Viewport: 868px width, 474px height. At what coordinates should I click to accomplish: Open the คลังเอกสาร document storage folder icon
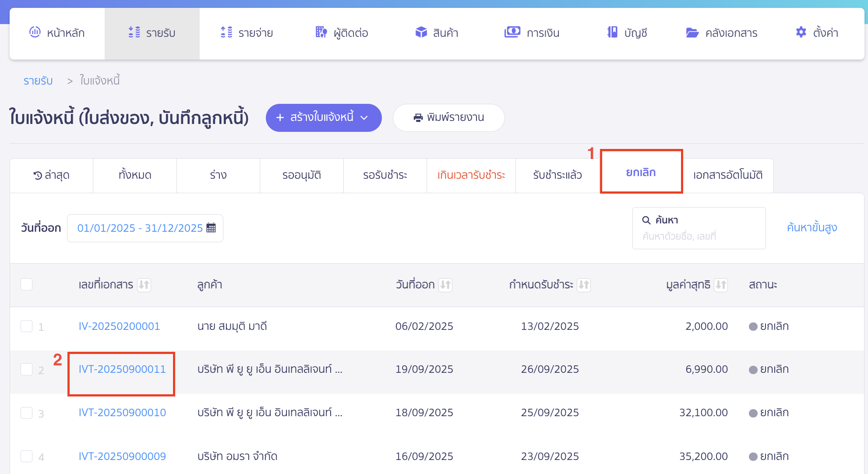[692, 32]
